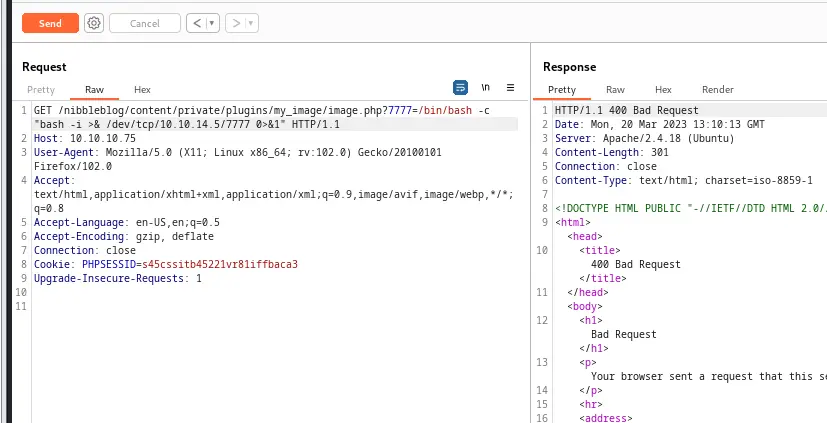Click the response Date header line
Image resolution: width=827 pixels, height=423 pixels.
pyautogui.click(x=660, y=124)
